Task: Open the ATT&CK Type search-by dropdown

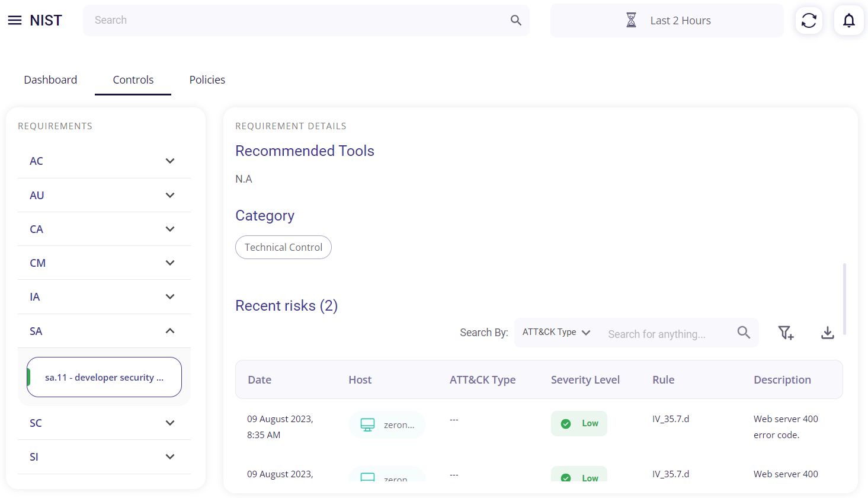Action: pos(556,332)
